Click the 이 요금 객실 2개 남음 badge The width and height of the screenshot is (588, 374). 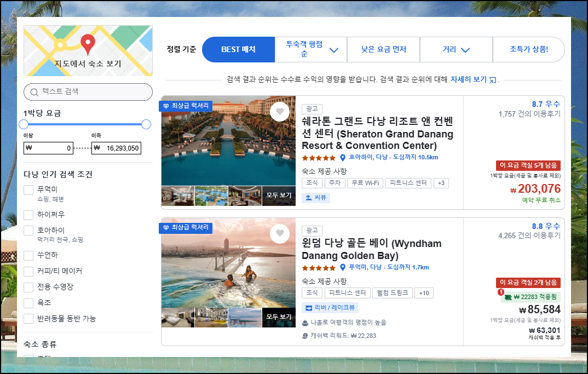528,283
